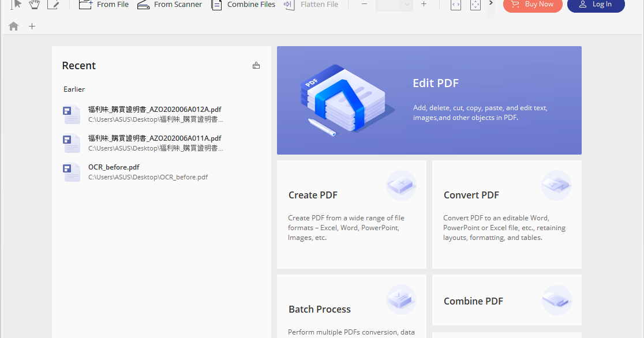
Task: Collapse the Earlier section in Recent
Action: pyautogui.click(x=74, y=89)
